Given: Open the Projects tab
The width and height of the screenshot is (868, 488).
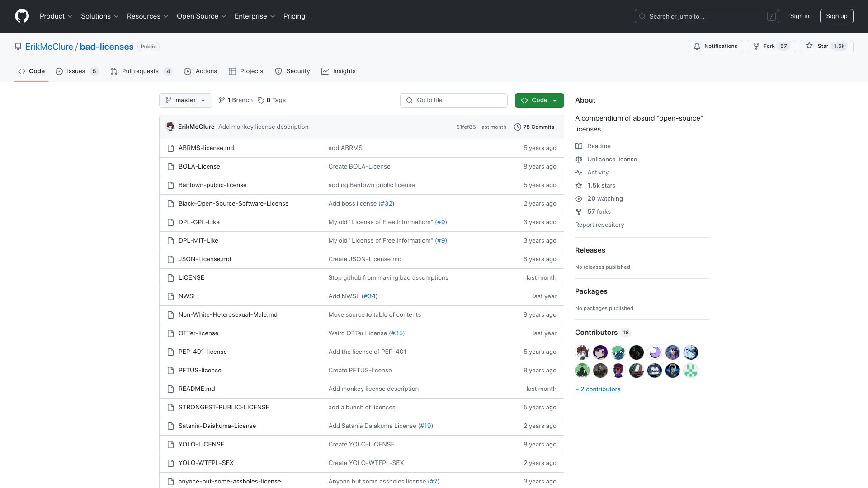Looking at the screenshot, I should pyautogui.click(x=246, y=71).
